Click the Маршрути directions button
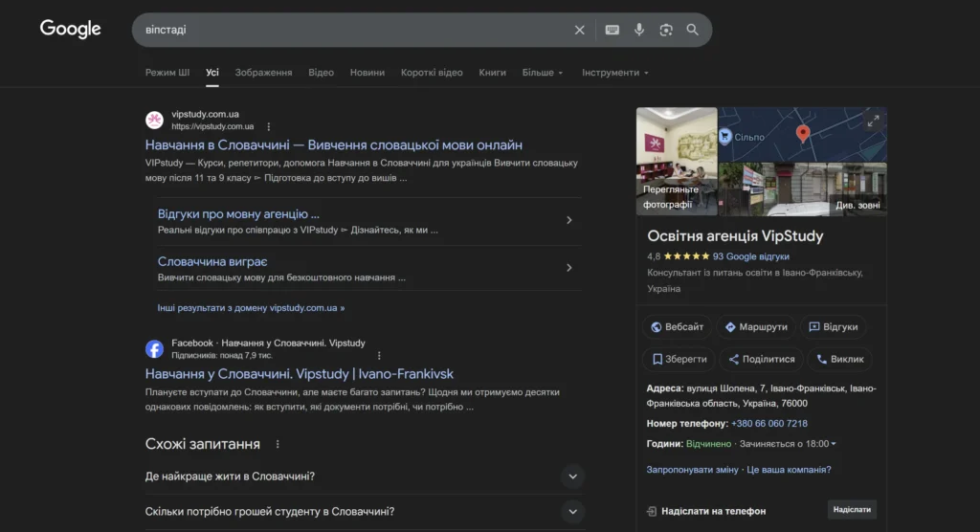Image resolution: width=980 pixels, height=532 pixels. pyautogui.click(x=756, y=327)
